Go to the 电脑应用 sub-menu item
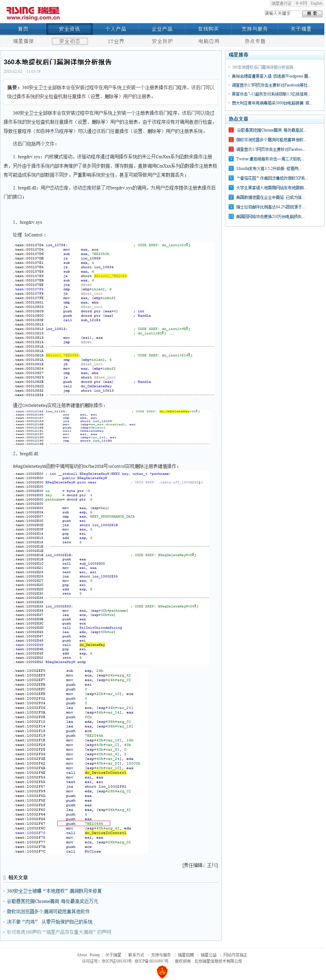326x980 pixels. coord(209,41)
